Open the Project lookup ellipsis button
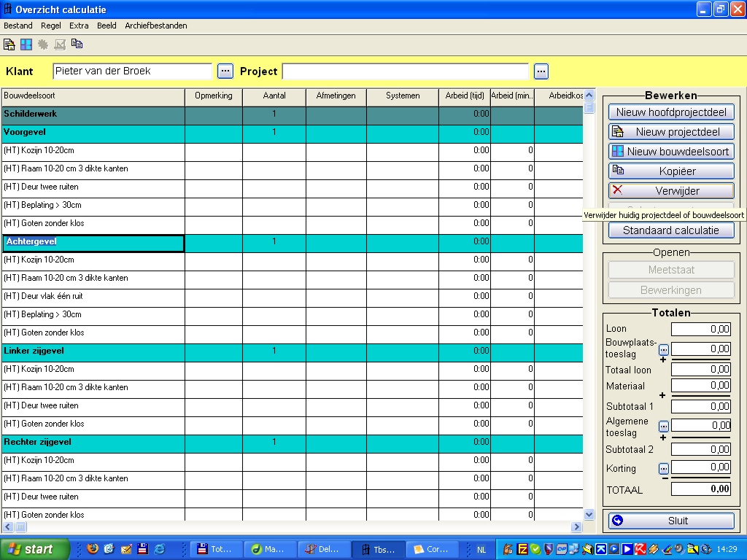747x560 pixels. pos(541,71)
